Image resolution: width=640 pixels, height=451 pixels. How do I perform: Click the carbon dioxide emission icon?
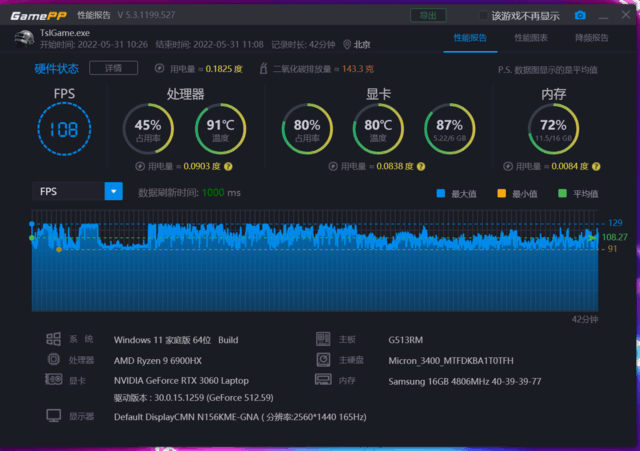[x=264, y=68]
